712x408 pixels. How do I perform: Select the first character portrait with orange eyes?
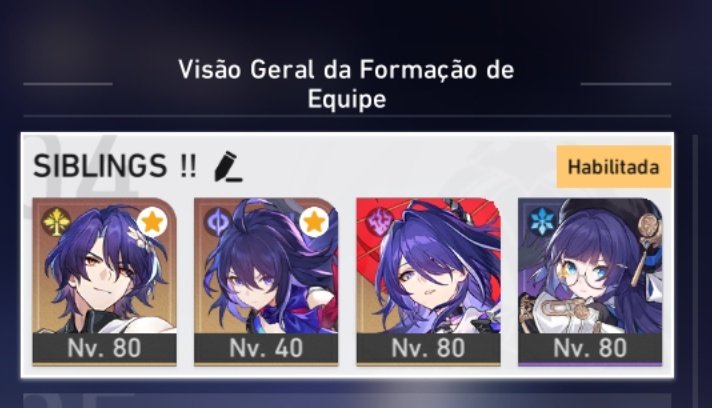coord(104,266)
